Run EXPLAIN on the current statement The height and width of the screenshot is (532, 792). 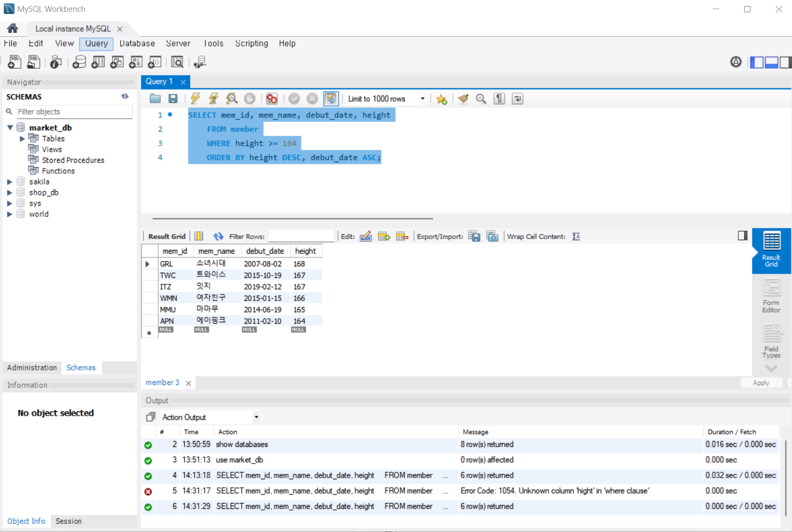click(232, 99)
